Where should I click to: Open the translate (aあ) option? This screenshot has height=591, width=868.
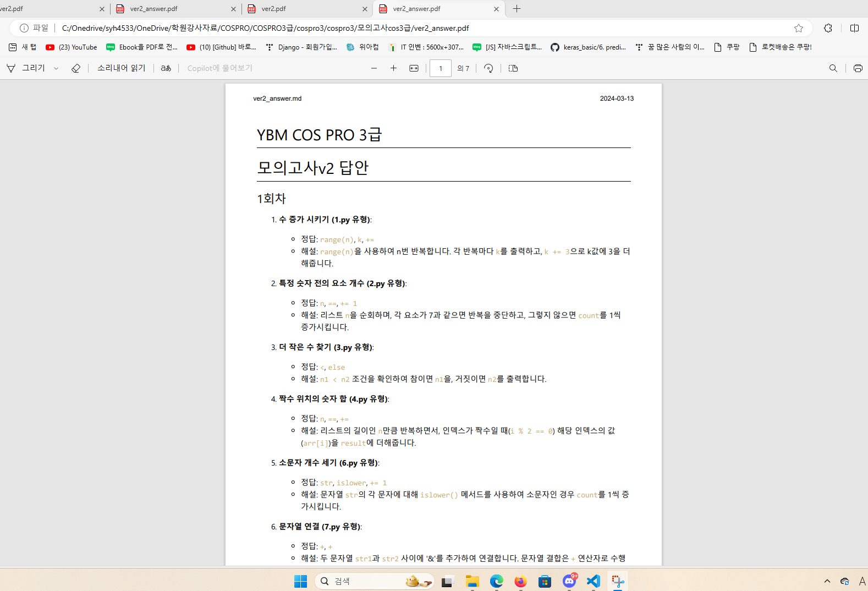166,68
